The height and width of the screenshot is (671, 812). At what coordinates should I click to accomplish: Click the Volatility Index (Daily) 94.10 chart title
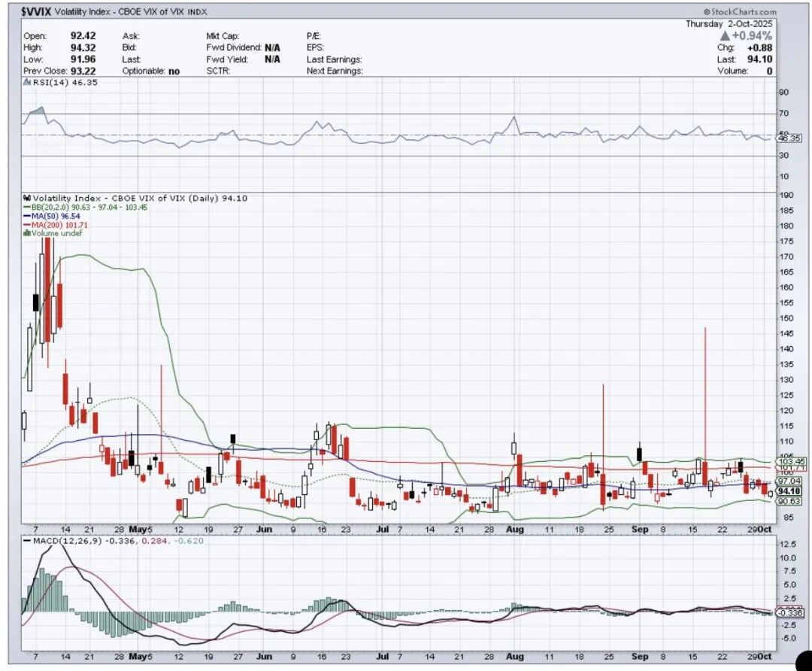(140, 198)
